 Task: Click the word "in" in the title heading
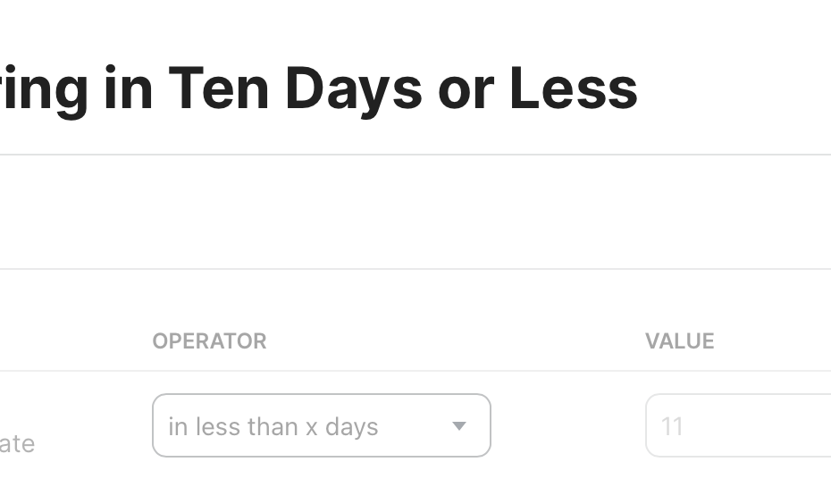pyautogui.click(x=129, y=88)
